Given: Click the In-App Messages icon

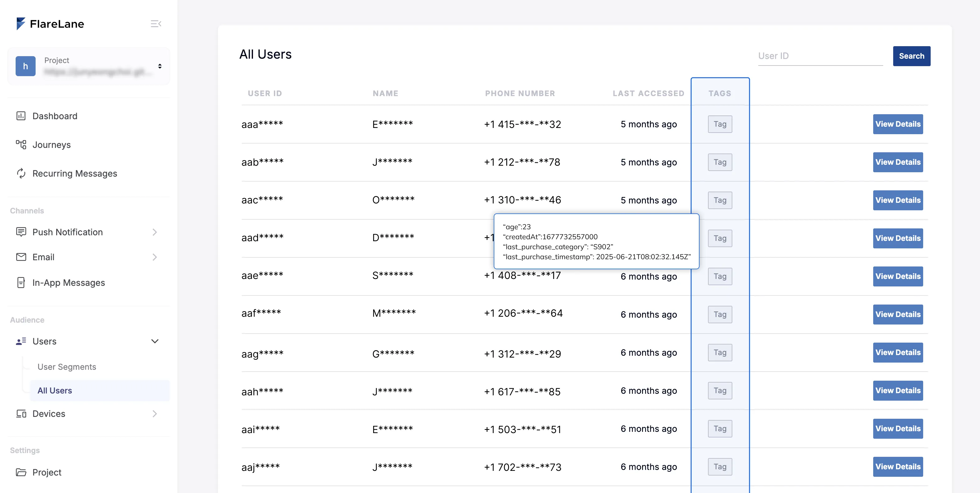Looking at the screenshot, I should point(21,282).
